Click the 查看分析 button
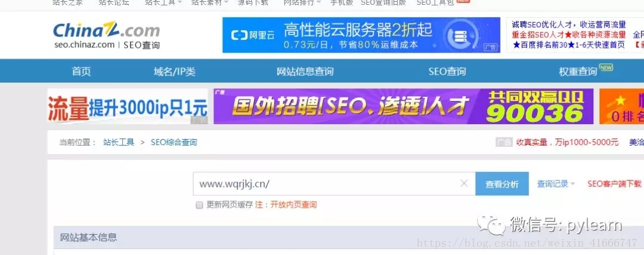The image size is (644, 255). pos(502,184)
